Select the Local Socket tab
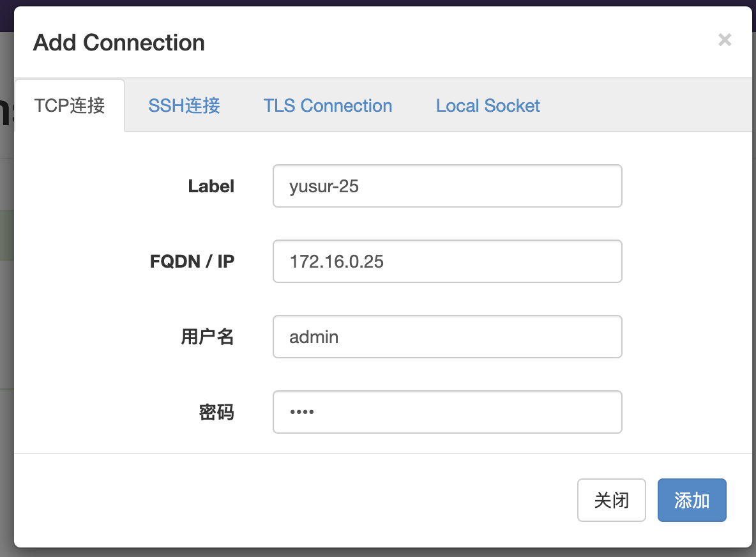 tap(488, 105)
